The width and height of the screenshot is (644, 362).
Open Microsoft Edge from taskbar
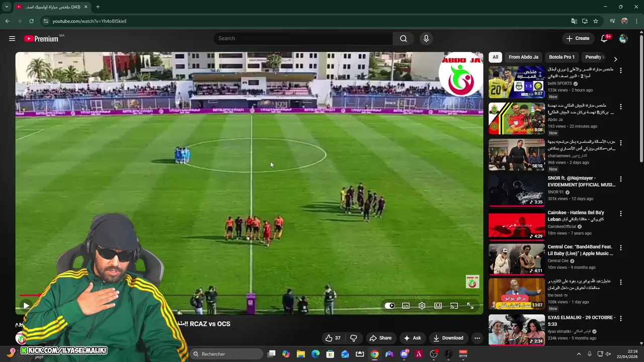(x=315, y=354)
